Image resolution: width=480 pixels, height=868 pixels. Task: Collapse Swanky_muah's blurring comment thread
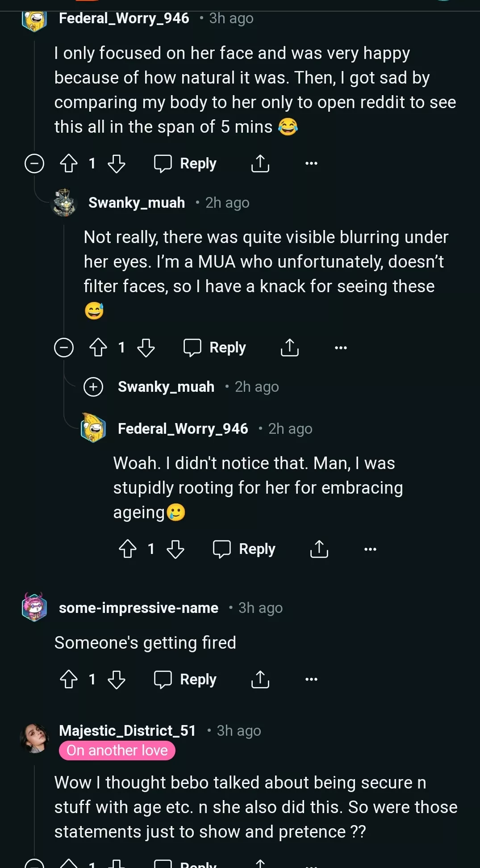click(x=64, y=348)
